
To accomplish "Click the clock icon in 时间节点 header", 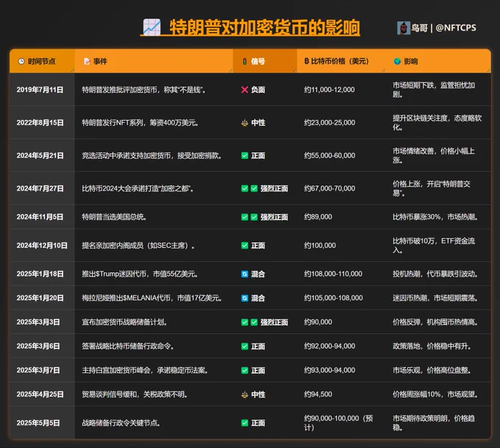I will [x=21, y=61].
